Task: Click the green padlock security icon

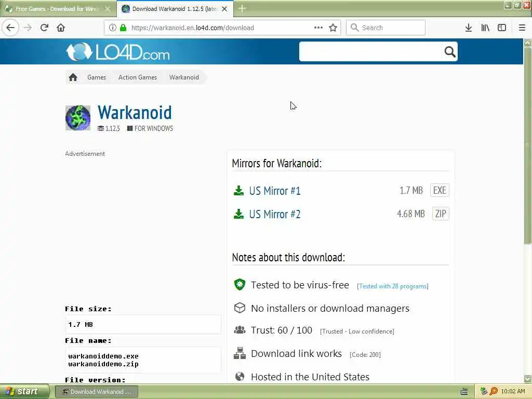Action: [123, 28]
